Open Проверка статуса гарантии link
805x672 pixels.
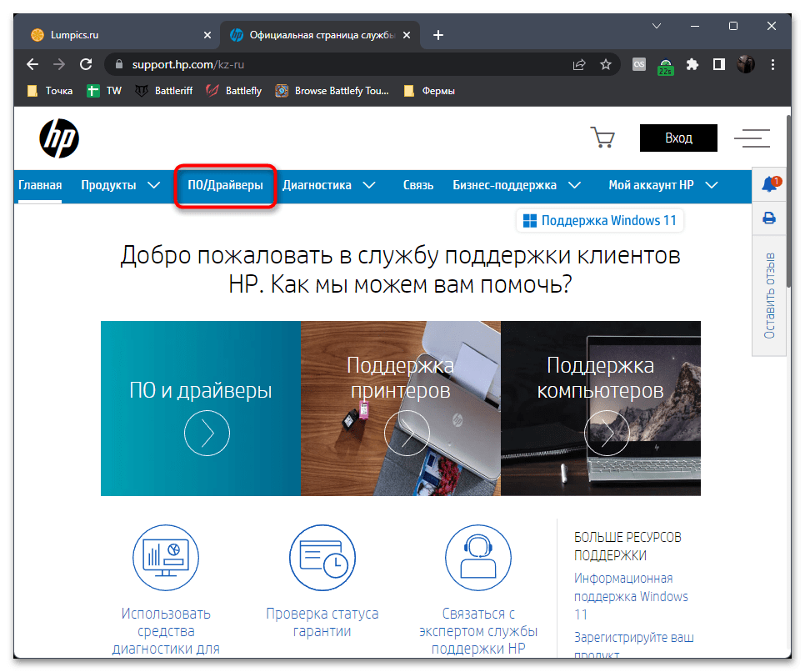322,622
